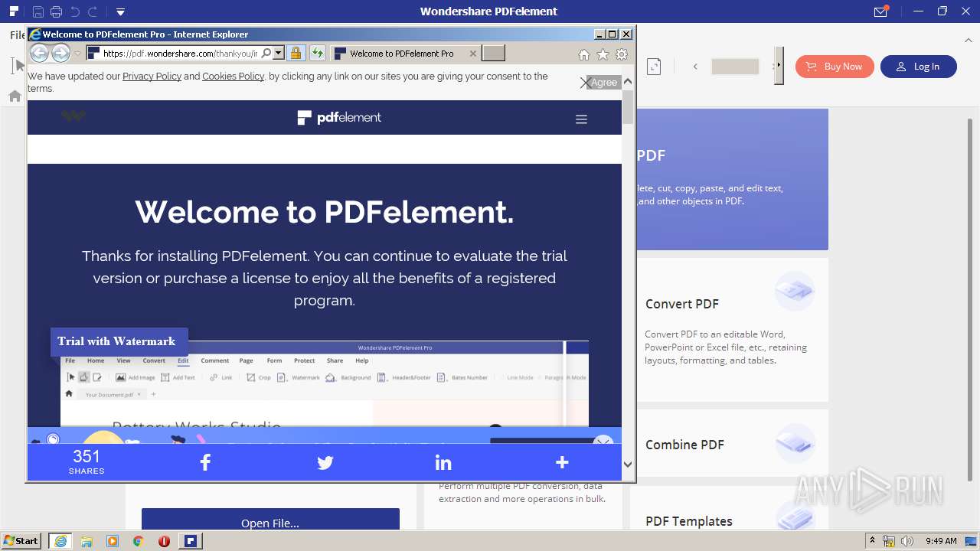This screenshot has width=980, height=551.
Task: Open IE Tools gear icon
Action: pyautogui.click(x=622, y=54)
